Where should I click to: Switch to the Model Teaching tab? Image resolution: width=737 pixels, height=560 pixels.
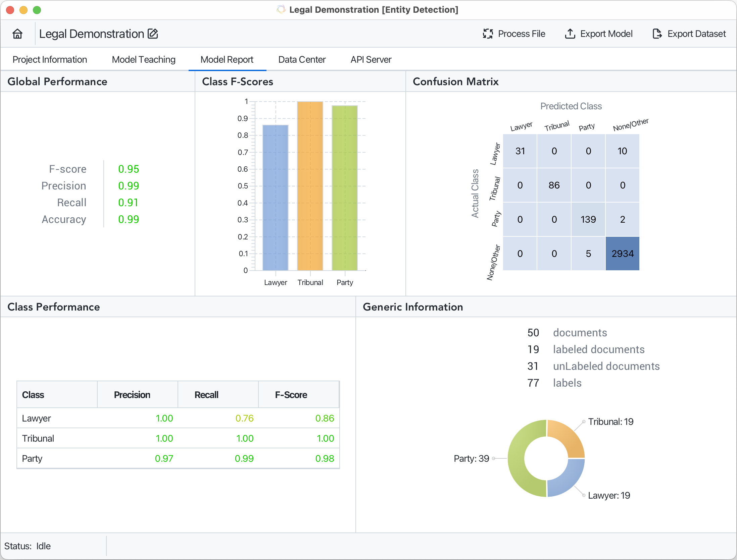tap(144, 60)
